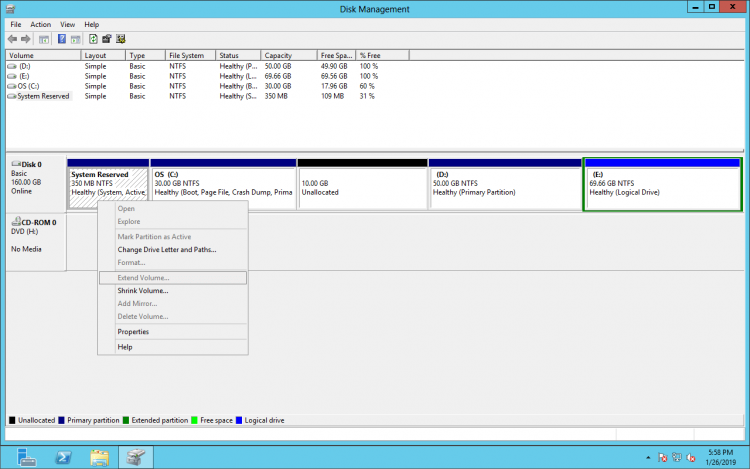Open PowerShell from the taskbar
This screenshot has width=750, height=469.
pos(63,458)
